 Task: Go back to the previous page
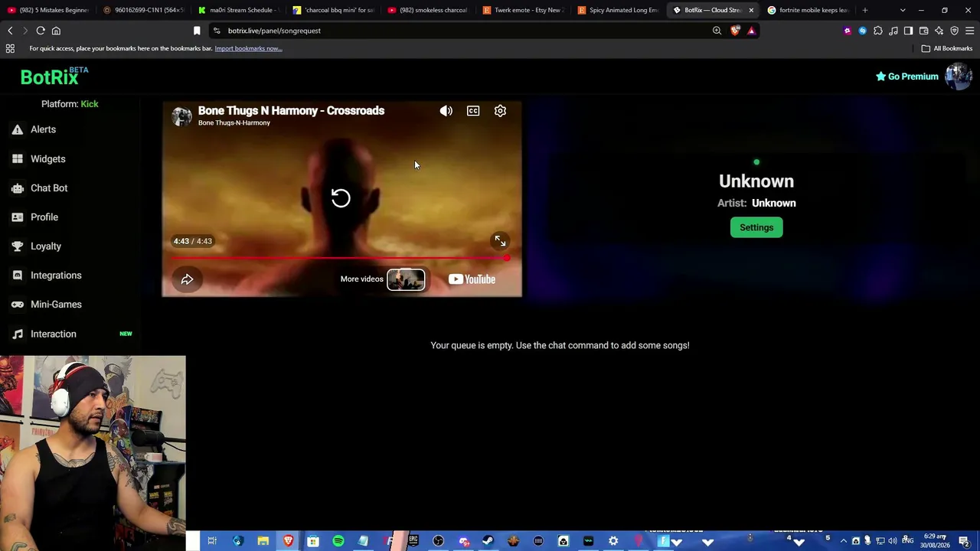pyautogui.click(x=10, y=31)
